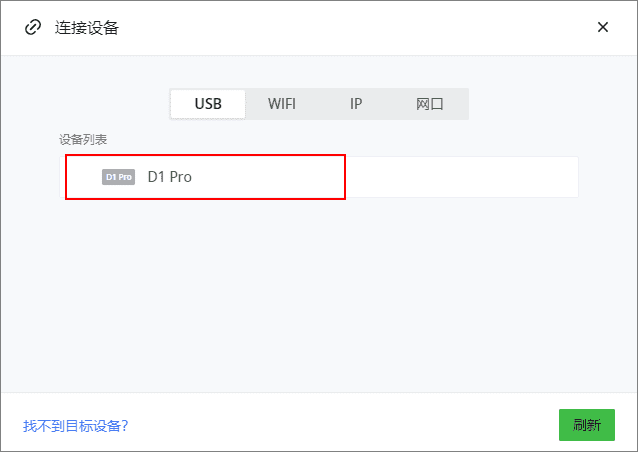Click the 设备列表 label
Viewport: 638px width, 452px height.
[83, 140]
